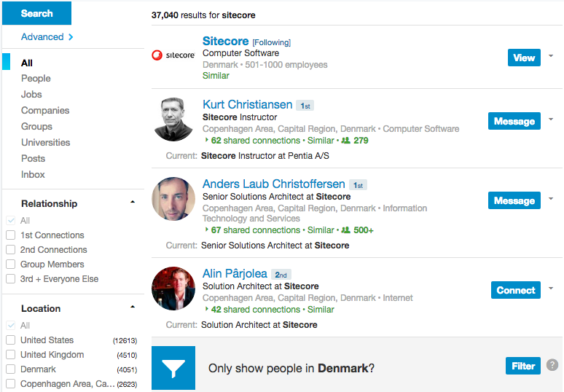Click Anders Laub Christoffersen's 500+ connections icon
Screen dimensions: 564x392
(x=345, y=230)
